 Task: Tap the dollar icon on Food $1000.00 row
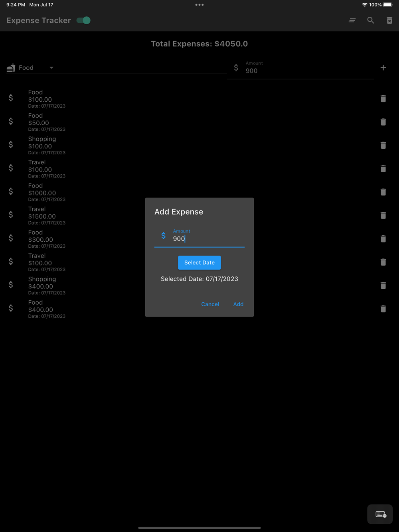(11, 191)
